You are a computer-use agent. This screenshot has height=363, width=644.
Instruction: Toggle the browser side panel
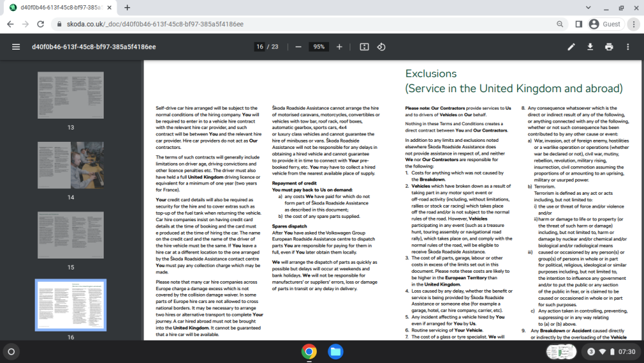(579, 25)
